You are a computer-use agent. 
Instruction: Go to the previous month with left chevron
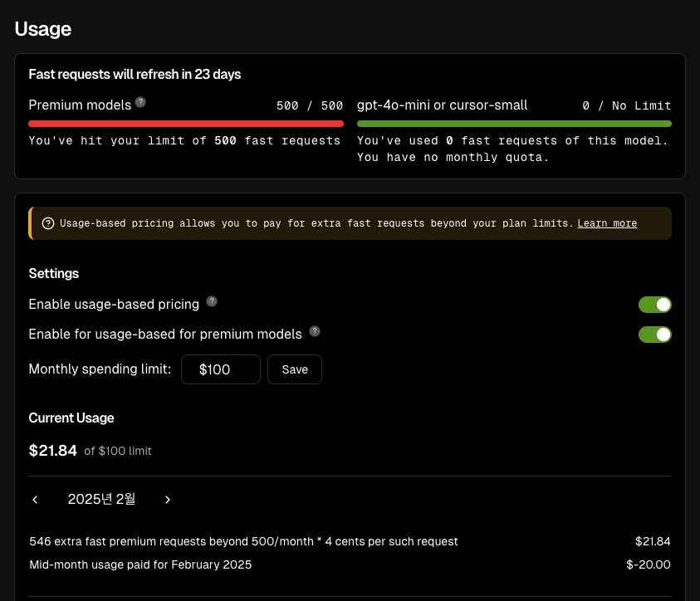coord(35,499)
